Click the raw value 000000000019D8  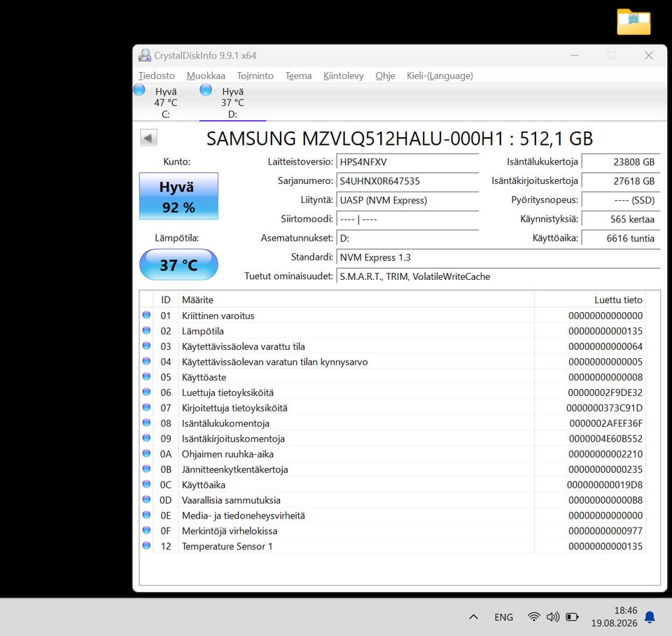click(x=605, y=485)
